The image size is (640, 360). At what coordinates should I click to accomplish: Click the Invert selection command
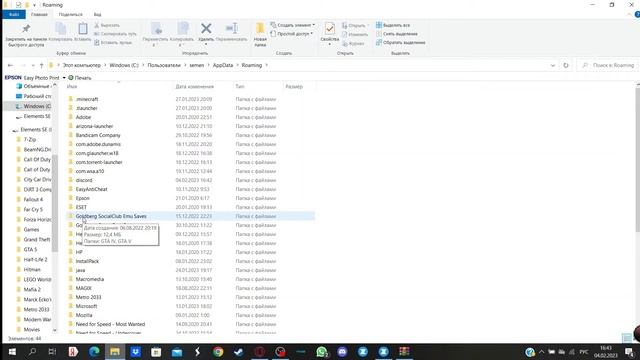(400, 42)
